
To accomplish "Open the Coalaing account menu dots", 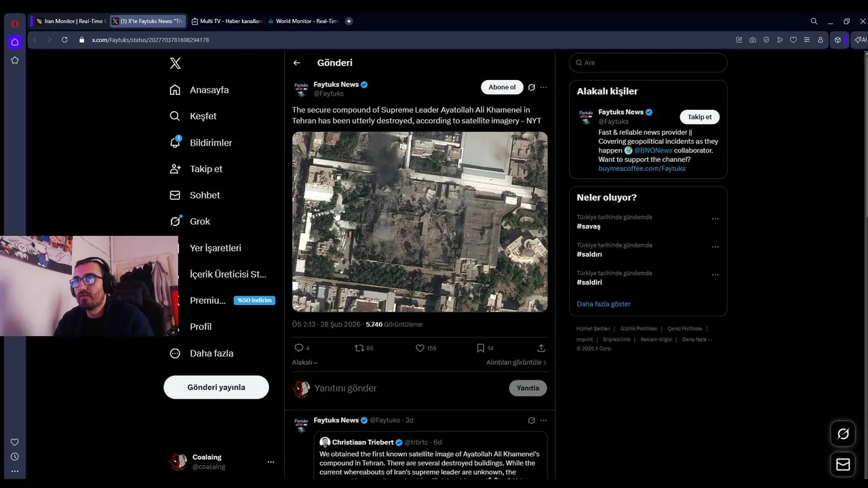I will click(x=271, y=462).
